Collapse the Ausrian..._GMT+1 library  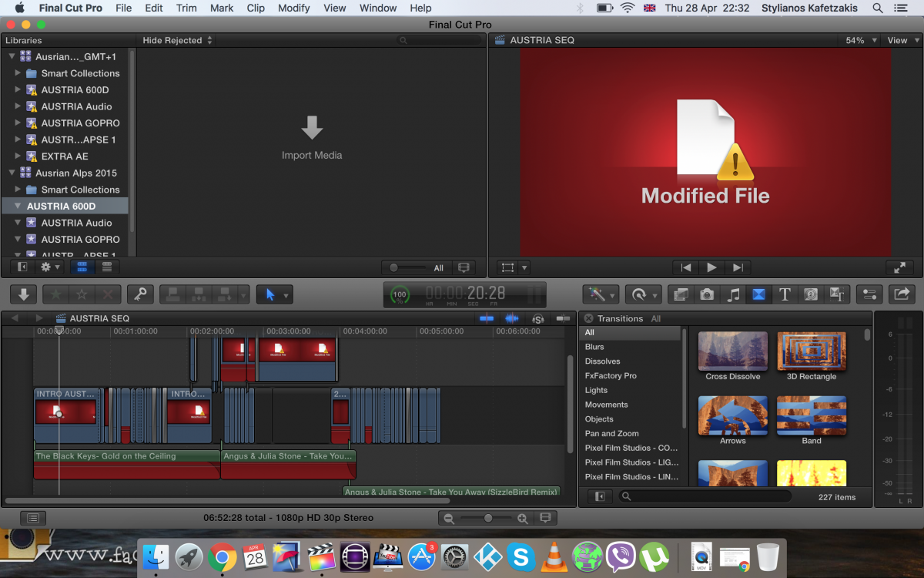(x=12, y=57)
